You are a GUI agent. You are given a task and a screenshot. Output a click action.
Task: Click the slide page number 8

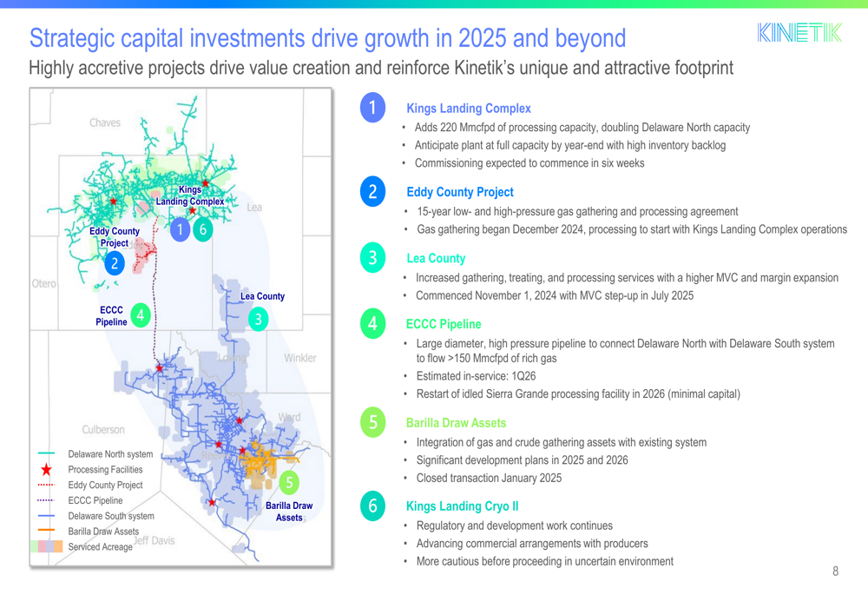click(835, 572)
